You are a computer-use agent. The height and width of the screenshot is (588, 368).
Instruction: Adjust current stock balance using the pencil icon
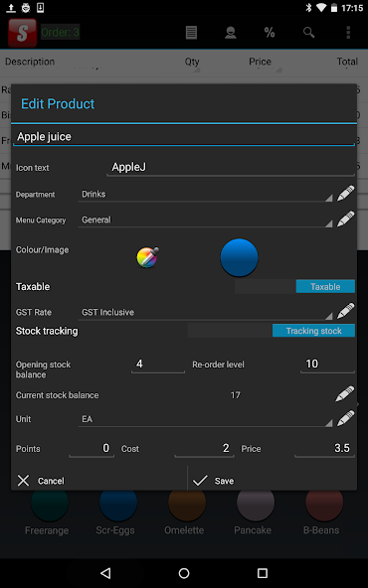pos(345,394)
